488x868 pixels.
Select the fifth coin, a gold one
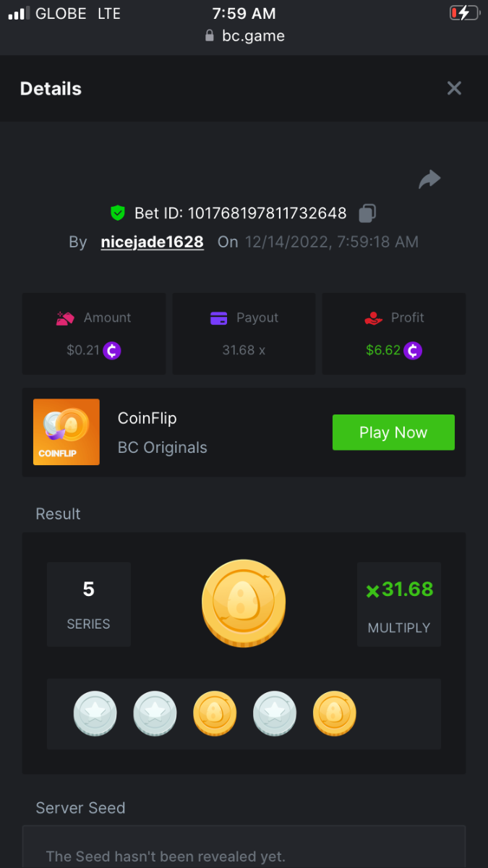pos(335,713)
